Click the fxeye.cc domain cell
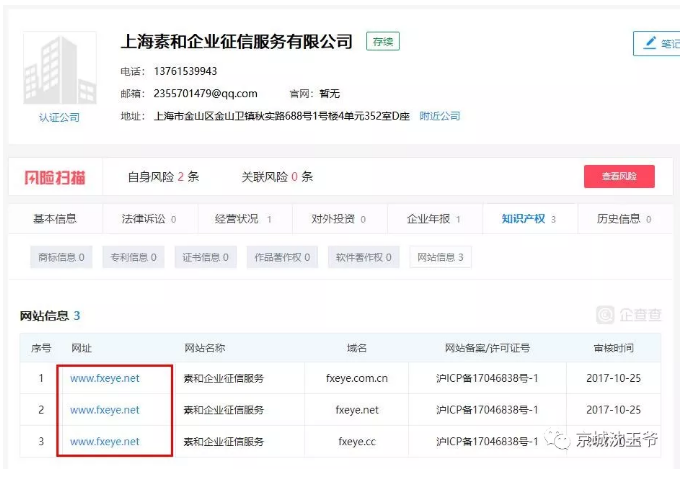686x480 pixels. tap(357, 441)
